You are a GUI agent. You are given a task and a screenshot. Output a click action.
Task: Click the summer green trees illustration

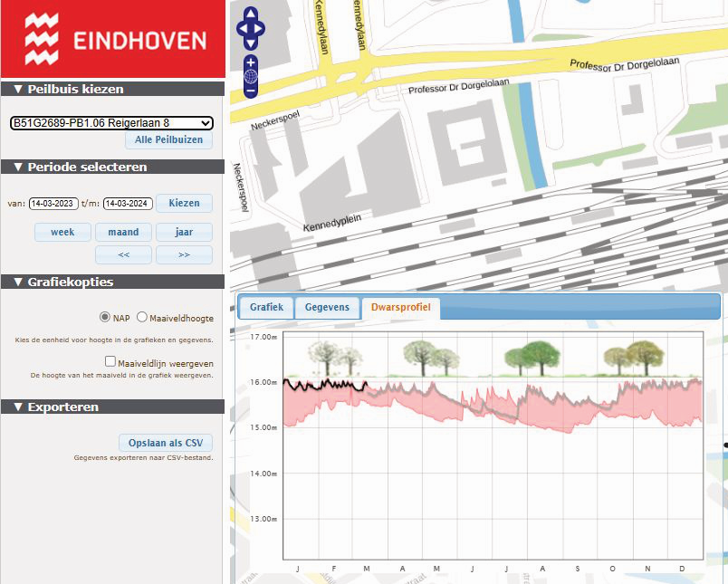point(532,358)
